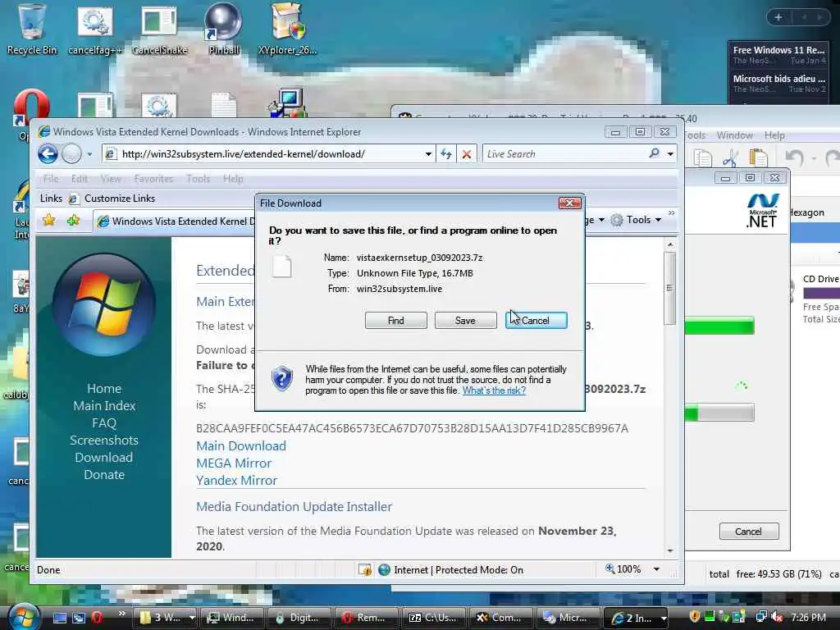This screenshot has width=840, height=630.
Task: Click Home in the website sidebar
Action: click(x=104, y=388)
